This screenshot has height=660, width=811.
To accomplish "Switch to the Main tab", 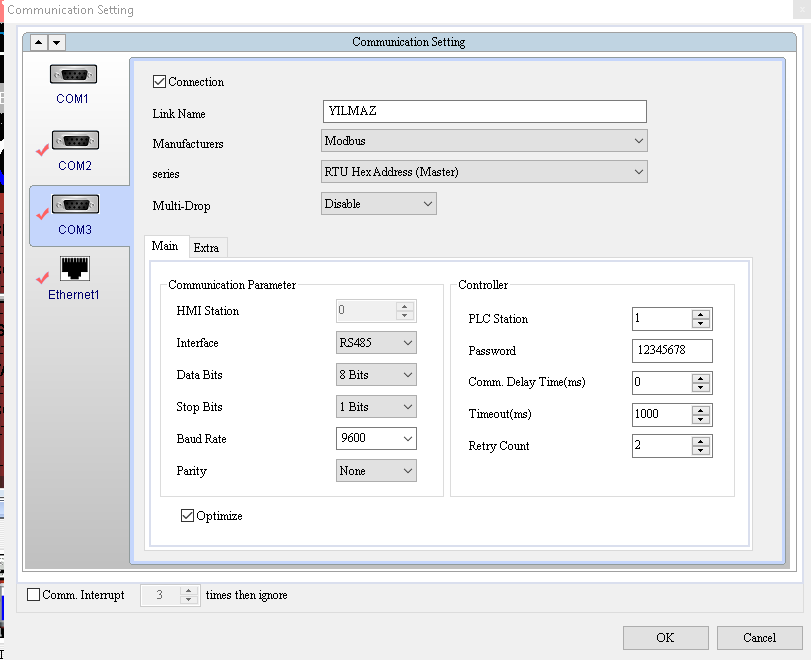I will tap(165, 246).
